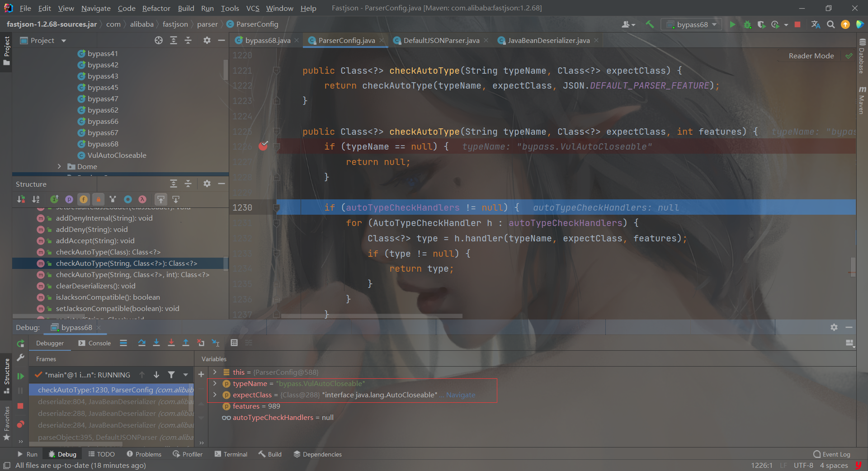View breakpoints with the double red circle icon
The height and width of the screenshot is (471, 868).
point(20,424)
